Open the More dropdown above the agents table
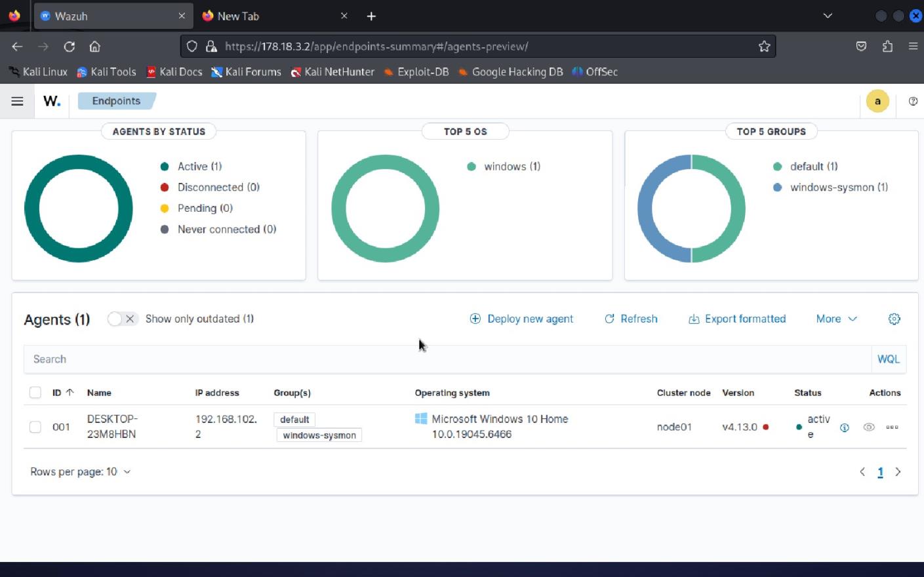Viewport: 924px width, 577px height. point(836,319)
